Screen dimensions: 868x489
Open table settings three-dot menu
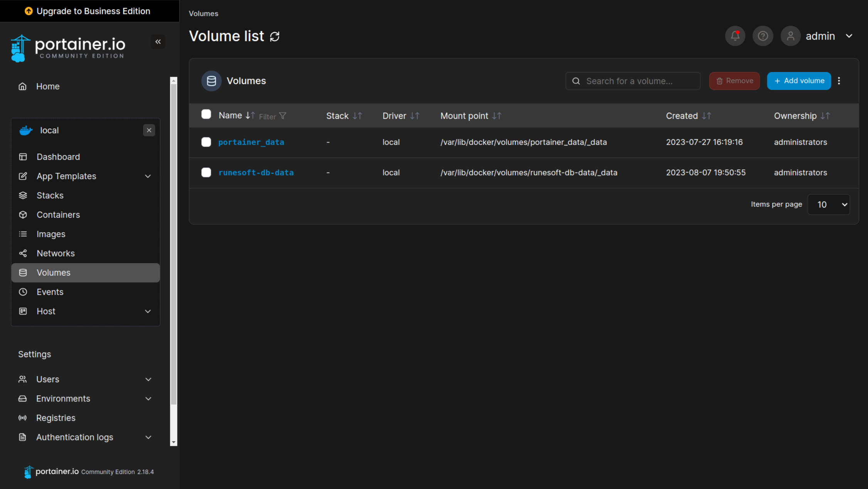[x=839, y=81]
